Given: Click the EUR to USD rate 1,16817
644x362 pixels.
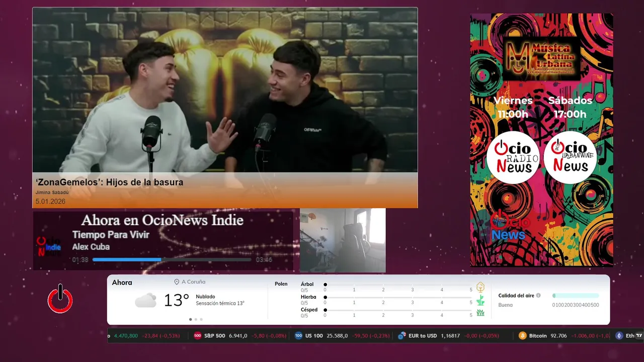Looking at the screenshot, I should coord(450,336).
